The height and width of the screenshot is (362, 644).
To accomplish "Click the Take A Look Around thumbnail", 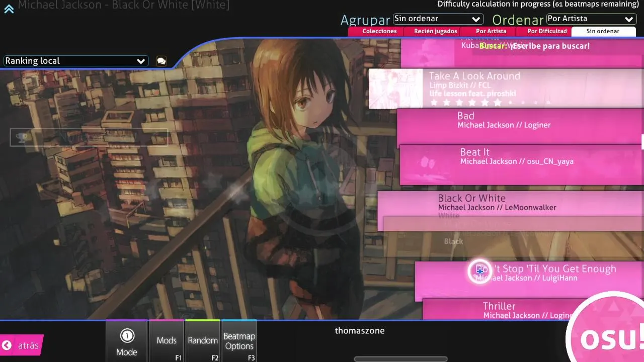I will point(396,89).
